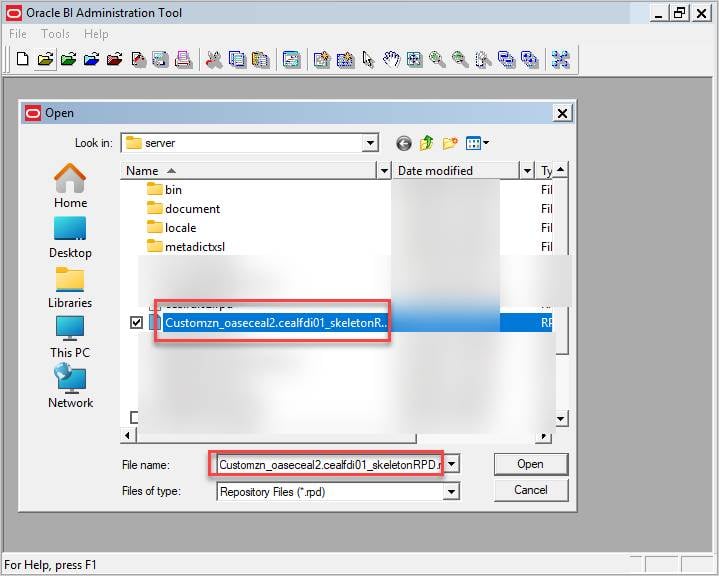The width and height of the screenshot is (719, 576).
Task: Select the bin folder
Action: pos(165,189)
